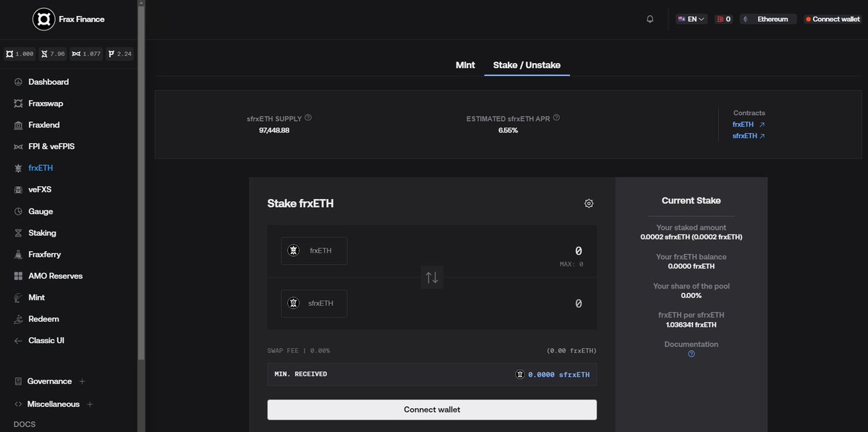
Task: Select Fraxlend from the sidebar
Action: pos(47,124)
